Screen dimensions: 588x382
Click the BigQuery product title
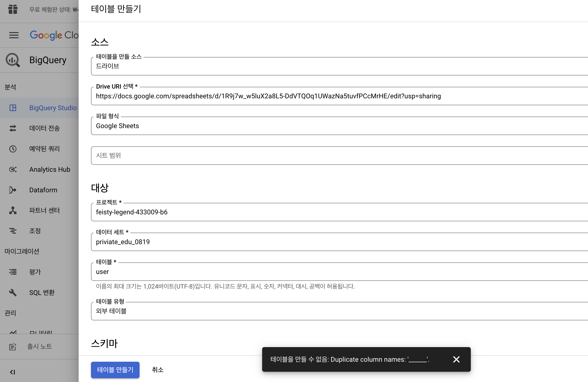(48, 60)
